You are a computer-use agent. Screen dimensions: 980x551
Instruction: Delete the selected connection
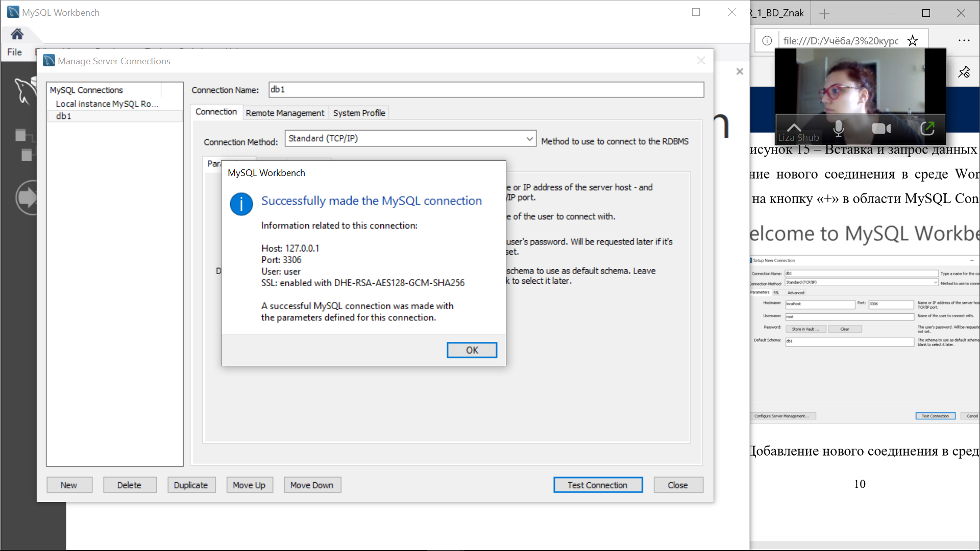click(130, 485)
